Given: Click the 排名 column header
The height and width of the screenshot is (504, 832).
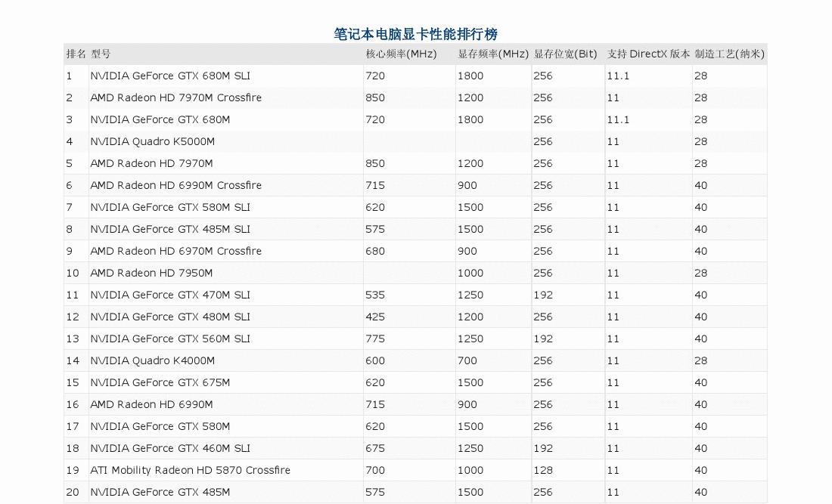Looking at the screenshot, I should click(x=76, y=54).
